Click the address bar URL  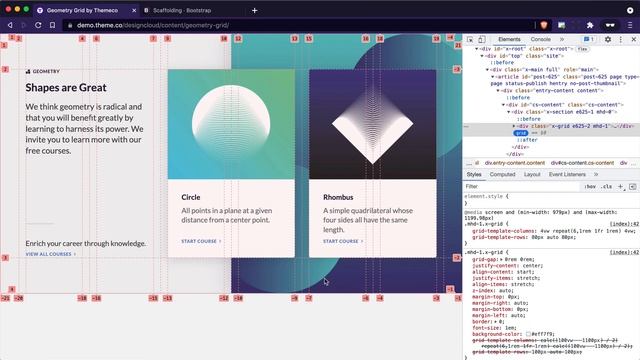pyautogui.click(x=153, y=25)
